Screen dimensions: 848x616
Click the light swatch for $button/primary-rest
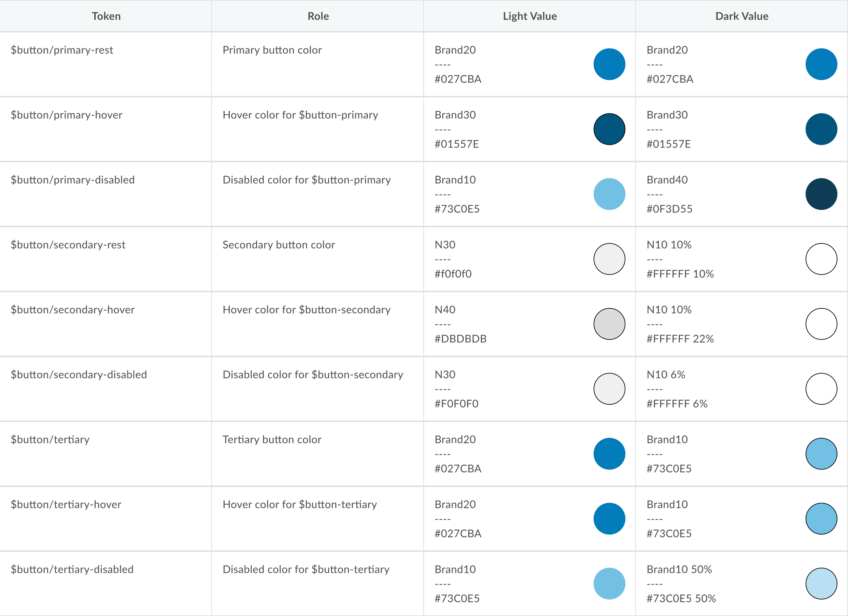[x=609, y=64]
